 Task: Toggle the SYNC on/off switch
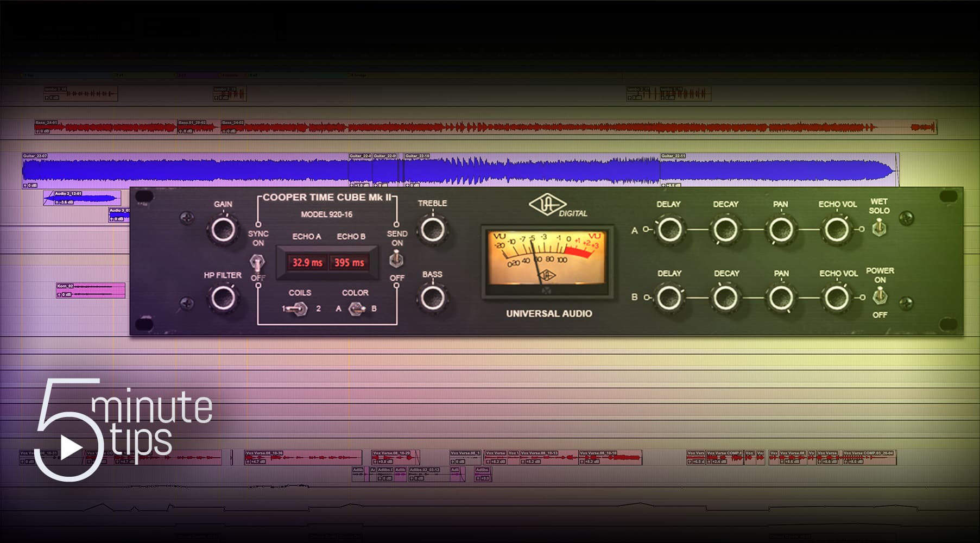257,263
